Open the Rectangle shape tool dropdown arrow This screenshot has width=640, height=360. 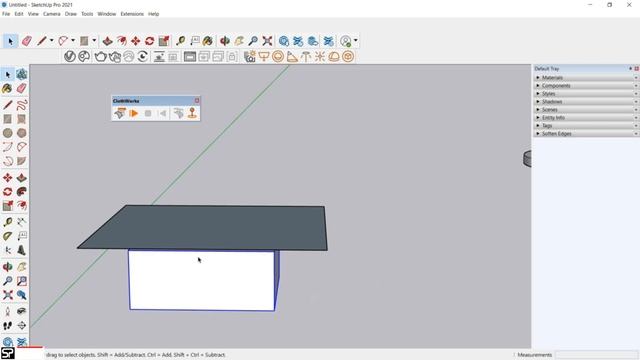(x=94, y=41)
